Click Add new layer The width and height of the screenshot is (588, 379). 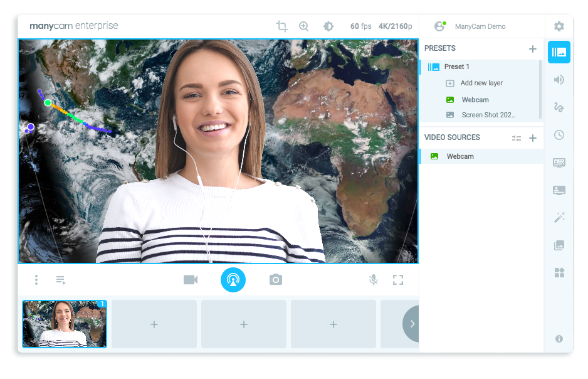coord(481,83)
